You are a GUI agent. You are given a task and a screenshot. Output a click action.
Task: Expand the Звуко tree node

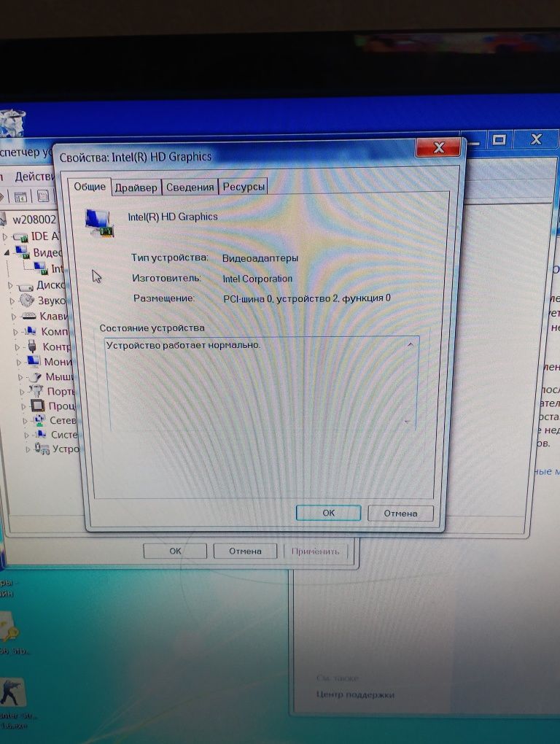pyautogui.click(x=12, y=301)
